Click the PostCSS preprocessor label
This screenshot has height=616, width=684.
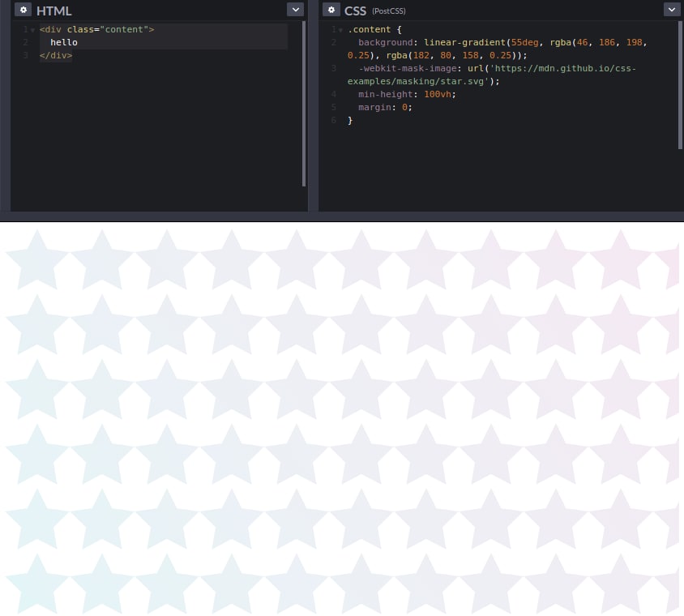[x=389, y=11]
